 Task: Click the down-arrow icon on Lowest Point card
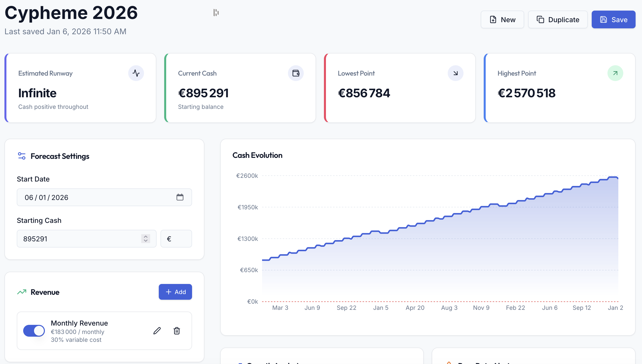pyautogui.click(x=455, y=73)
